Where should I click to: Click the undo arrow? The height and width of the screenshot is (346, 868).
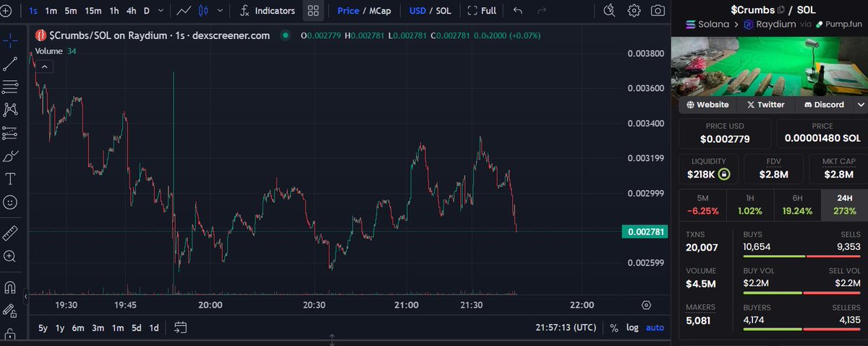point(517,11)
